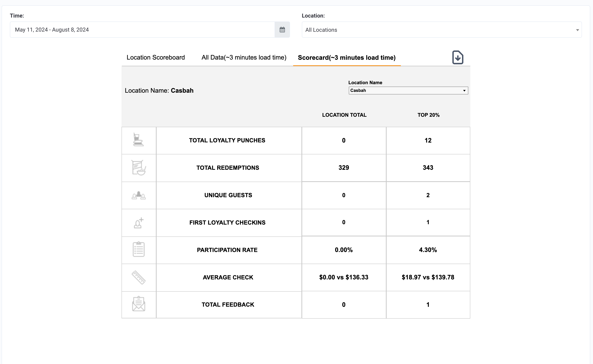Click the Total Redemptions row icon
The width and height of the screenshot is (593, 364).
[138, 168]
